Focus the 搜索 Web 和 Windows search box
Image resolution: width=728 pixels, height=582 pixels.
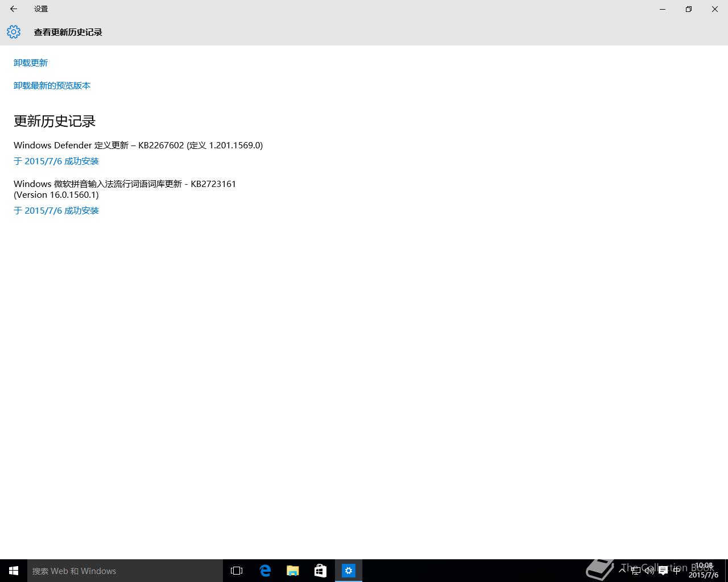pyautogui.click(x=125, y=571)
